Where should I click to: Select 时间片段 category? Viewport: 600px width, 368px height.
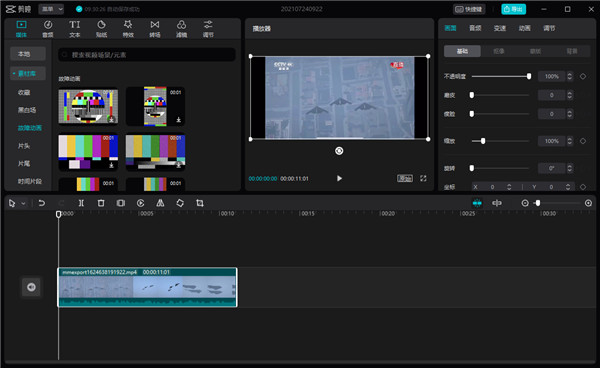tap(29, 181)
